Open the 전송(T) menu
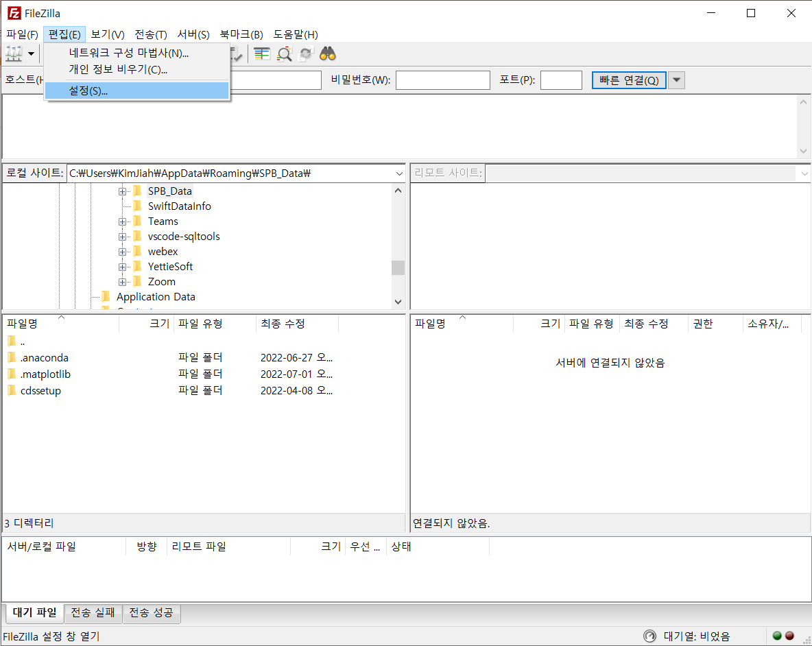Image resolution: width=812 pixels, height=646 pixels. [x=151, y=35]
